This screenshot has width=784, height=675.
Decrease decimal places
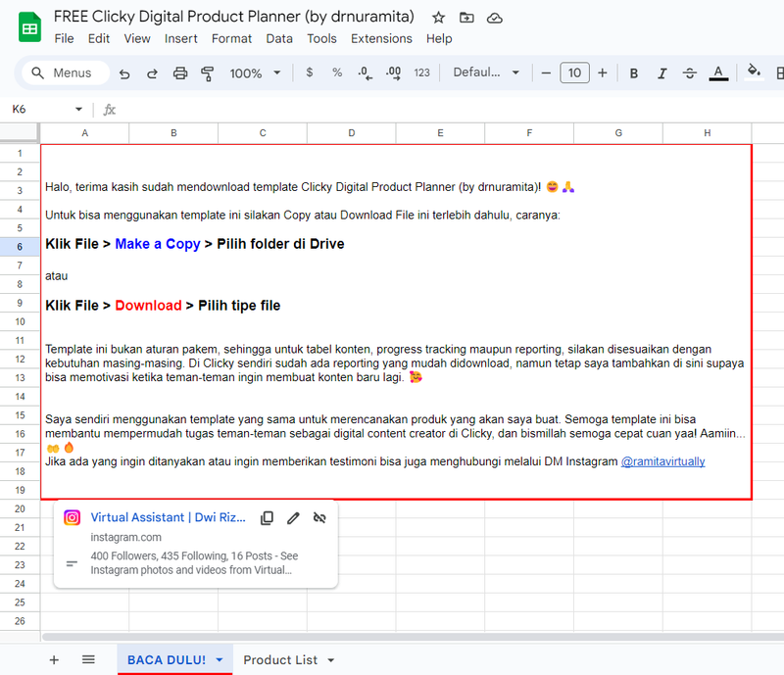[365, 73]
